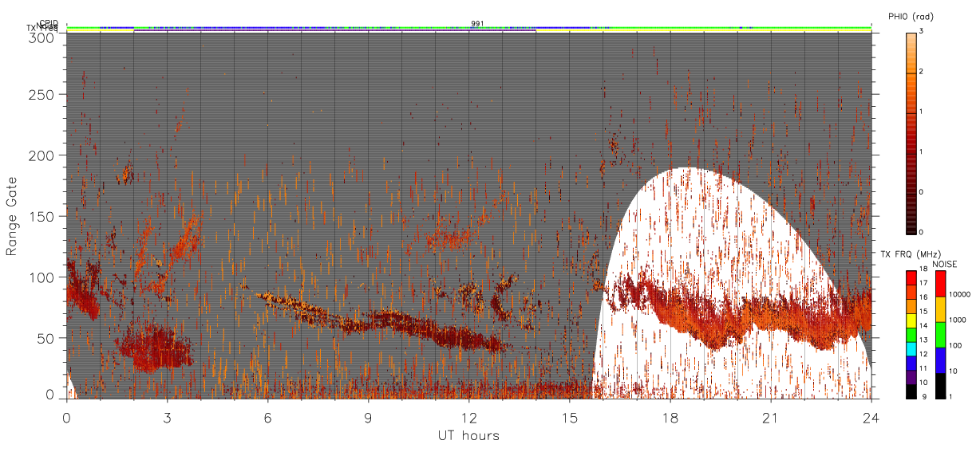Click the green segment of TX FRQ legend
Image resolution: width=980 pixels, height=452 pixels.
coord(911,335)
